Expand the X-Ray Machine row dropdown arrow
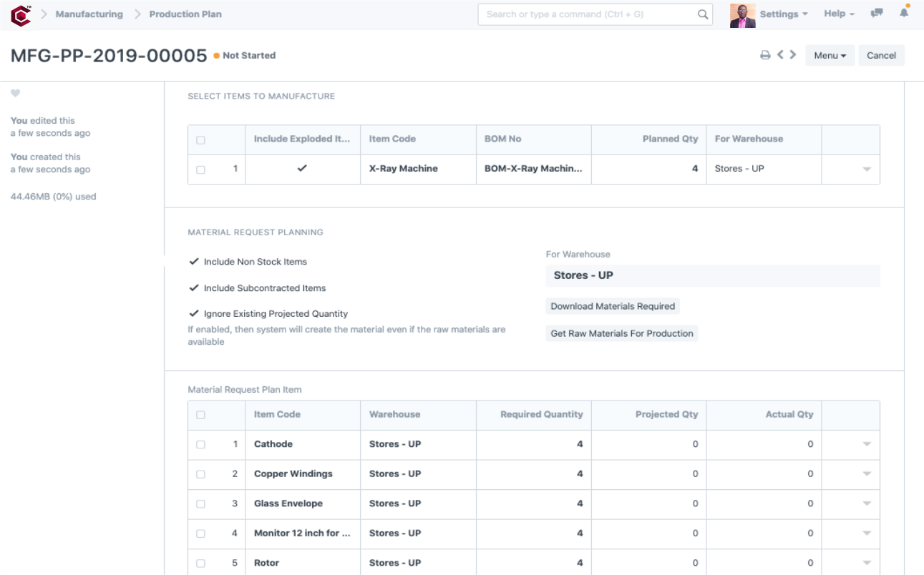This screenshot has height=575, width=924. click(x=867, y=169)
